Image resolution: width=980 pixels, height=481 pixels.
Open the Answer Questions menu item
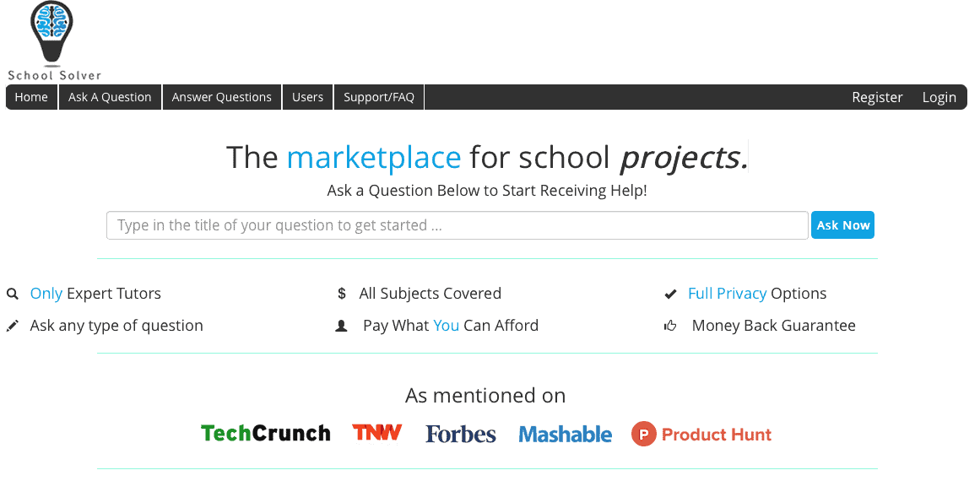pyautogui.click(x=222, y=97)
